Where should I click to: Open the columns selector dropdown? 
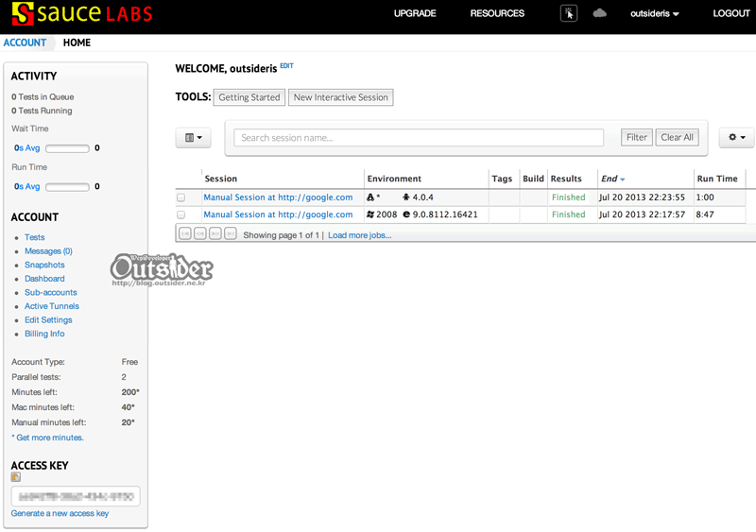194,137
